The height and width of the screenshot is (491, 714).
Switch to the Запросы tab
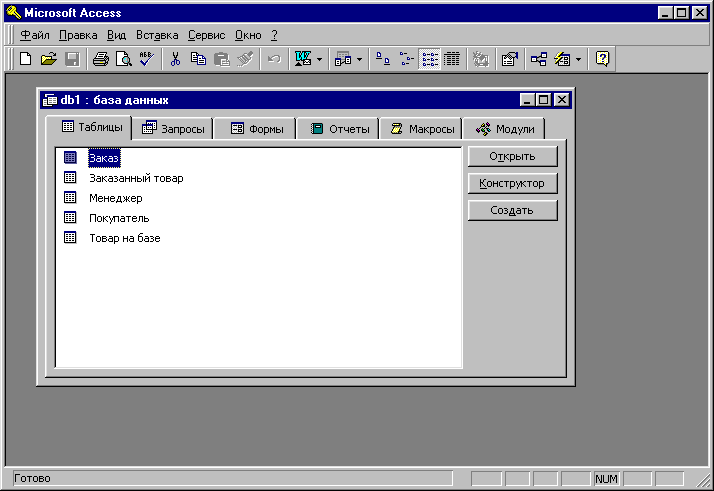point(173,129)
